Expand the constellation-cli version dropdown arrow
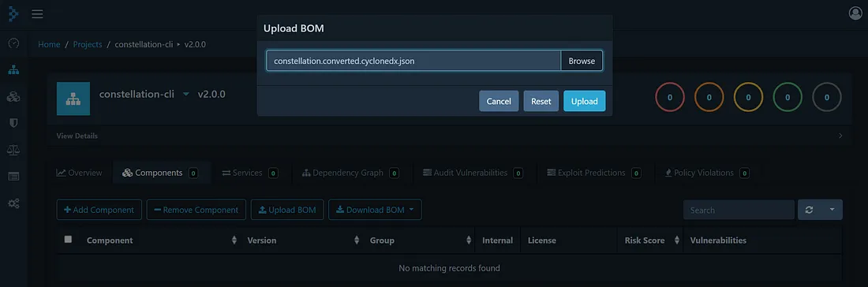 pyautogui.click(x=186, y=95)
